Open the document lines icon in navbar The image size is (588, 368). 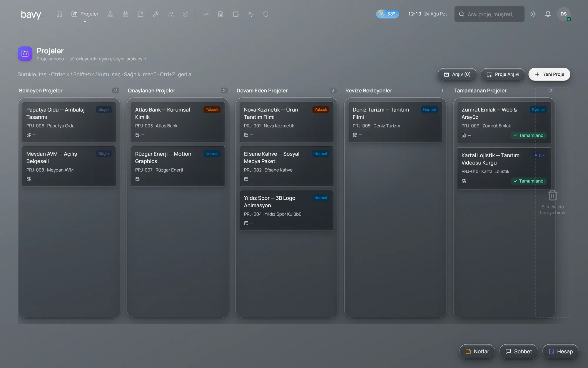point(221,14)
